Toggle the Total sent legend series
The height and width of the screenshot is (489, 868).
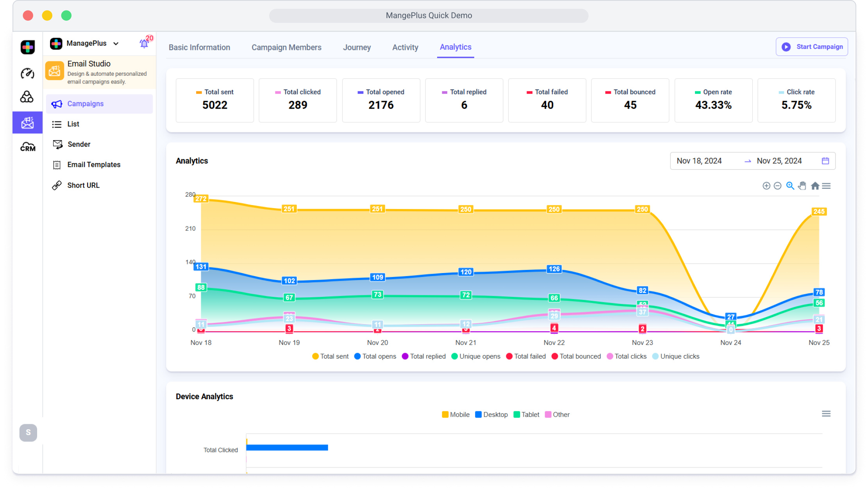pos(330,356)
